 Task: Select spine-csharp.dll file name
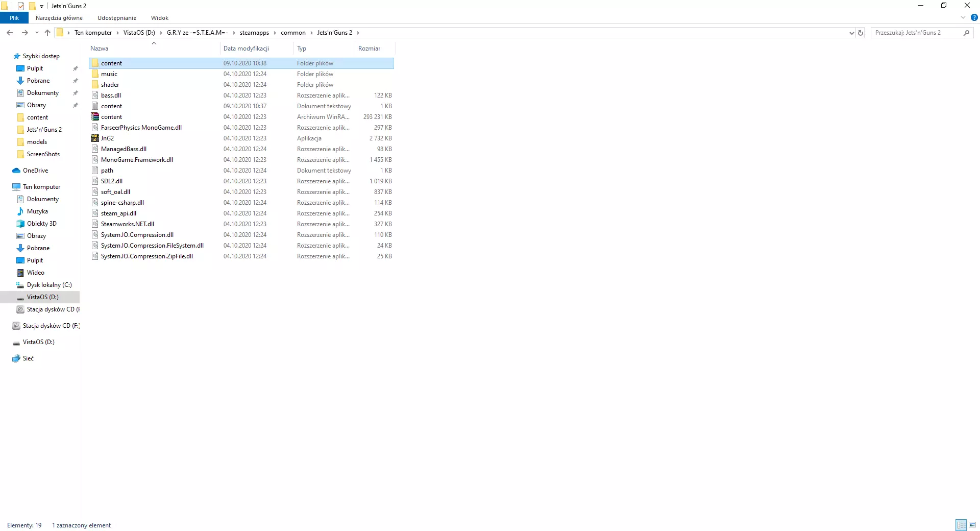tap(122, 203)
